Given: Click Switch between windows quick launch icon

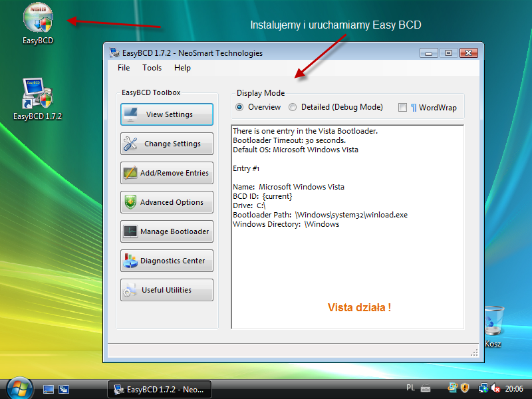Looking at the screenshot, I should coord(64,389).
